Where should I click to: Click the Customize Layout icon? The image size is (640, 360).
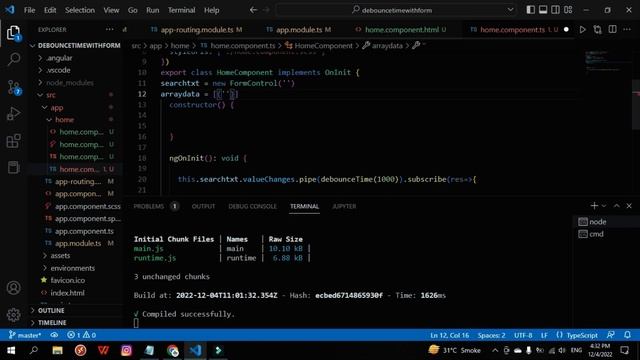pyautogui.click(x=568, y=10)
